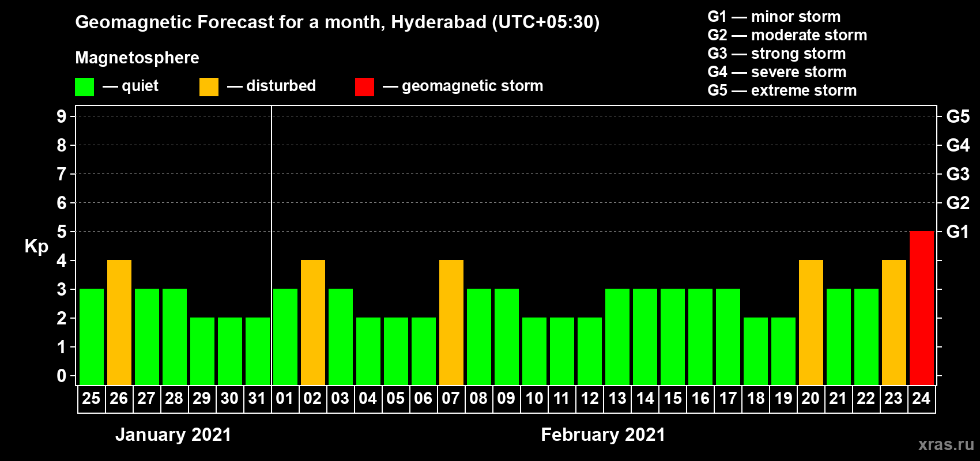Click the Geomagnetic Forecast chart title

(x=337, y=22)
